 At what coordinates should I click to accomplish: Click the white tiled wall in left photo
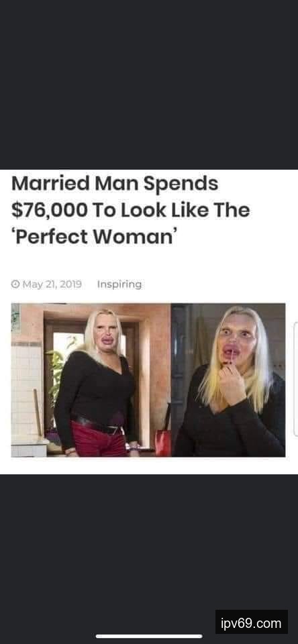point(25,390)
